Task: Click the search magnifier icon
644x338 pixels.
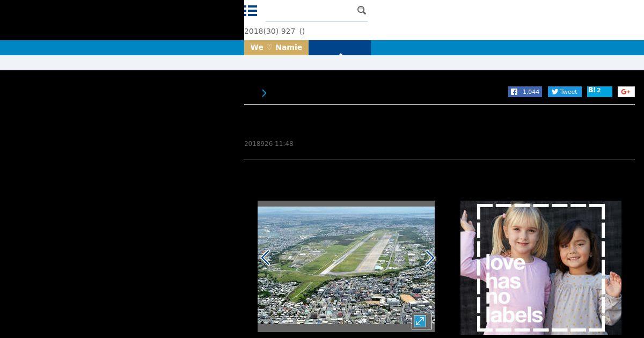Action: pyautogui.click(x=362, y=10)
